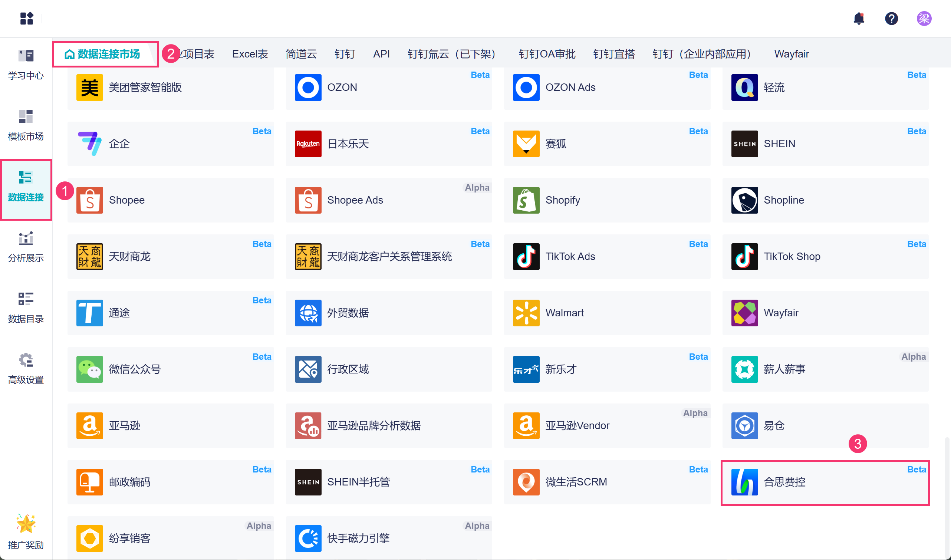Select the Shopify connector card
This screenshot has height=560, width=951.
click(x=606, y=200)
